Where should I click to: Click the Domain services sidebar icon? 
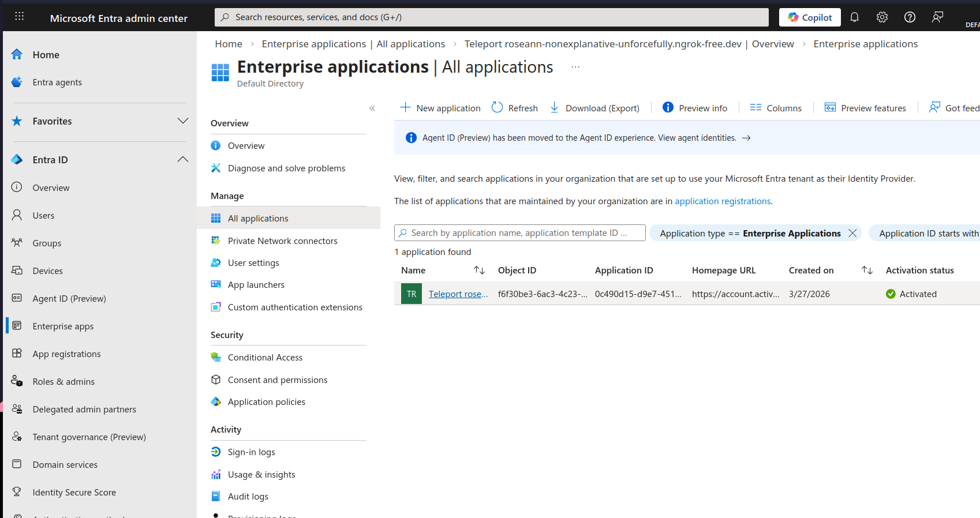coord(17,464)
